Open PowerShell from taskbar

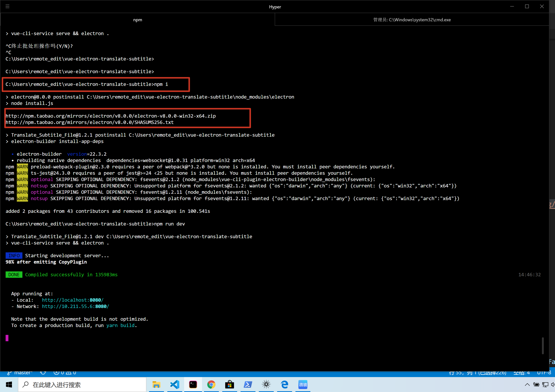[x=248, y=385]
